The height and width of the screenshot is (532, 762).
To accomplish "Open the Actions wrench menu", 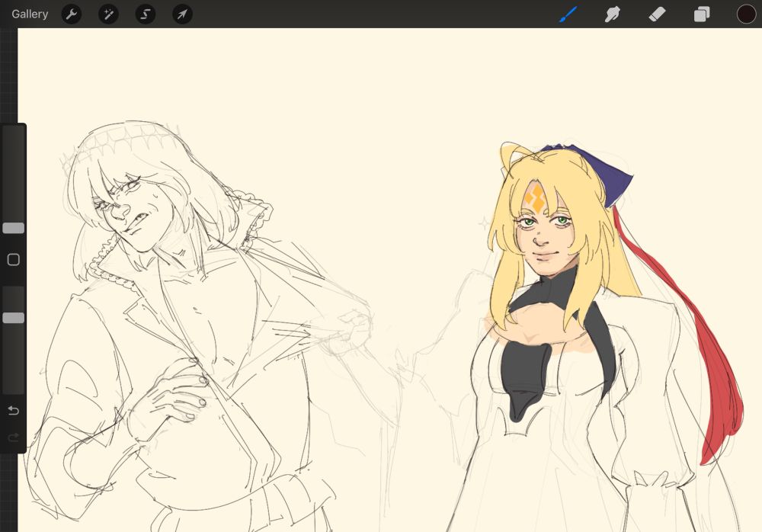I will (72, 14).
